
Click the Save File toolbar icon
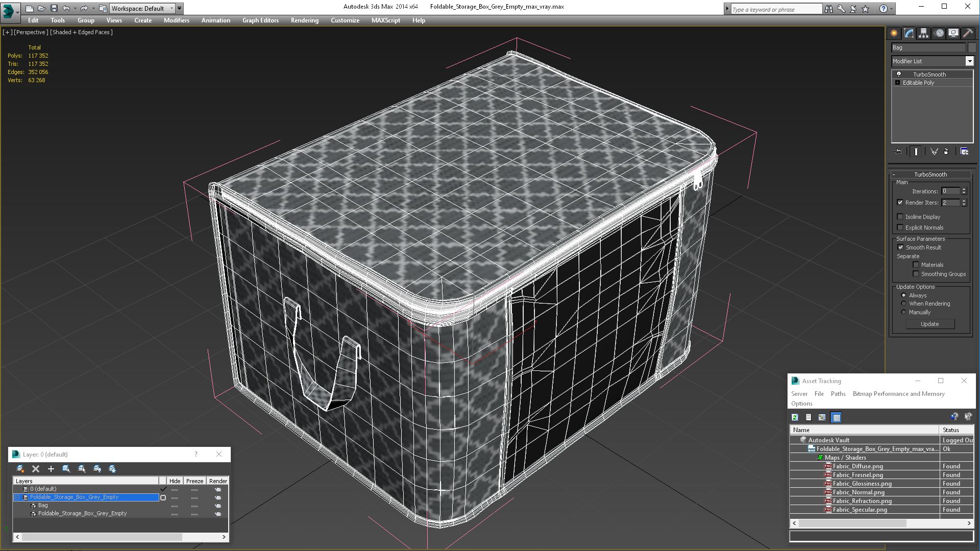54,8
